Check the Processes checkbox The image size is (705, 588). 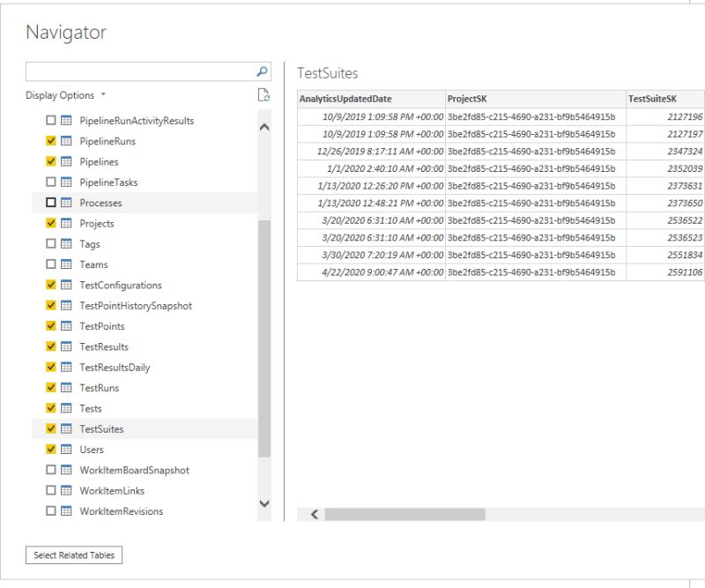[51, 203]
